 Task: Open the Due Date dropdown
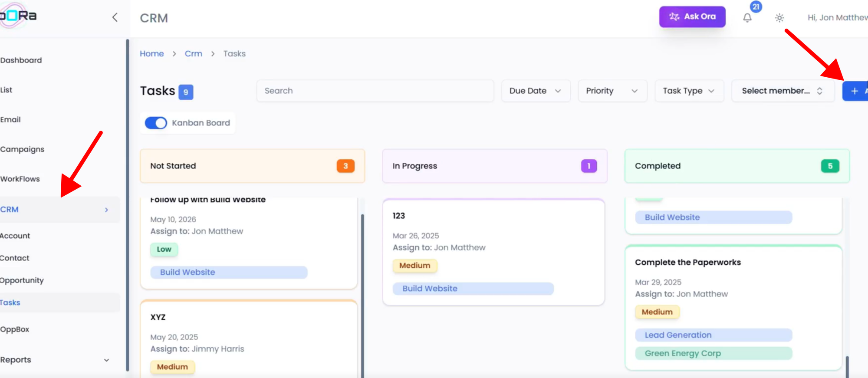click(x=536, y=91)
